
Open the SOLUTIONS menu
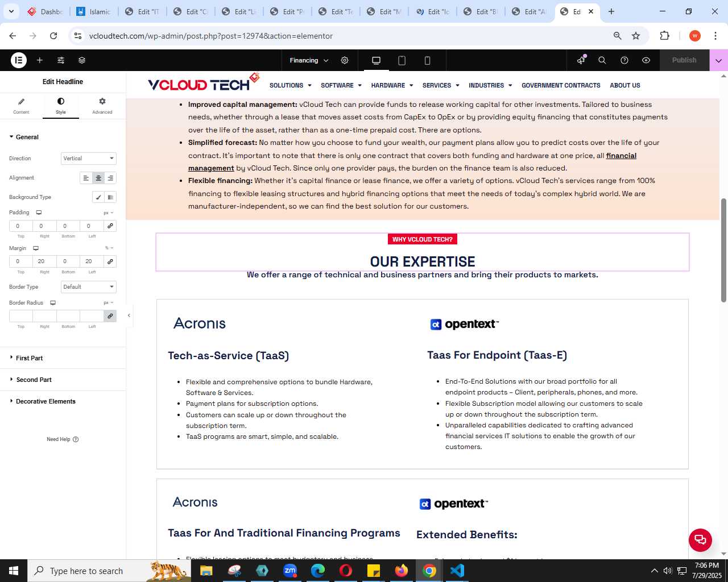(290, 85)
